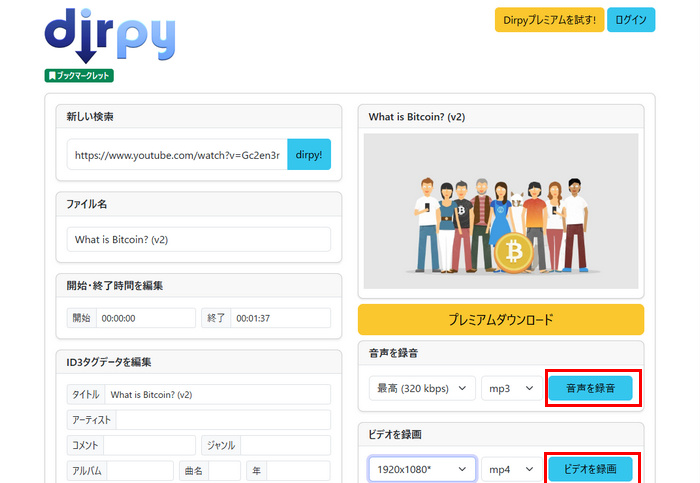Click the 年 year field

(298, 471)
